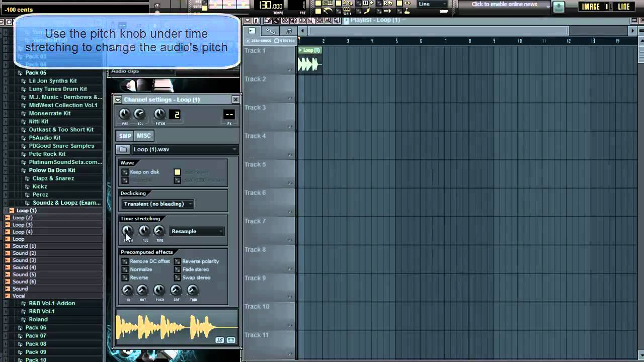Viewport: 644px width, 362px height.
Task: Click the CRF crossfade knob
Action: pos(176,290)
